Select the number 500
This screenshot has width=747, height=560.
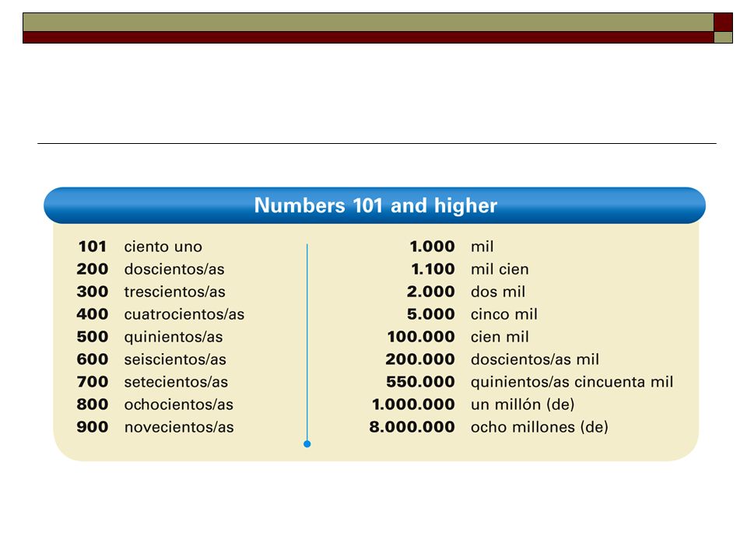pyautogui.click(x=93, y=337)
